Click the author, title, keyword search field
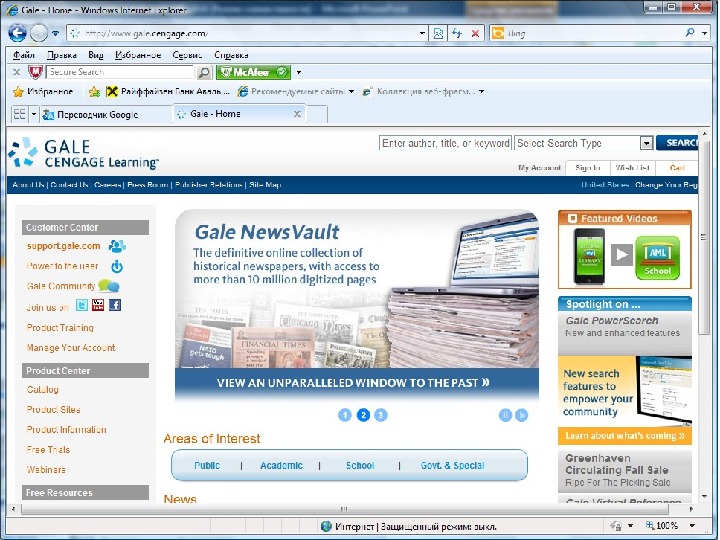The width and height of the screenshot is (720, 540). [445, 143]
